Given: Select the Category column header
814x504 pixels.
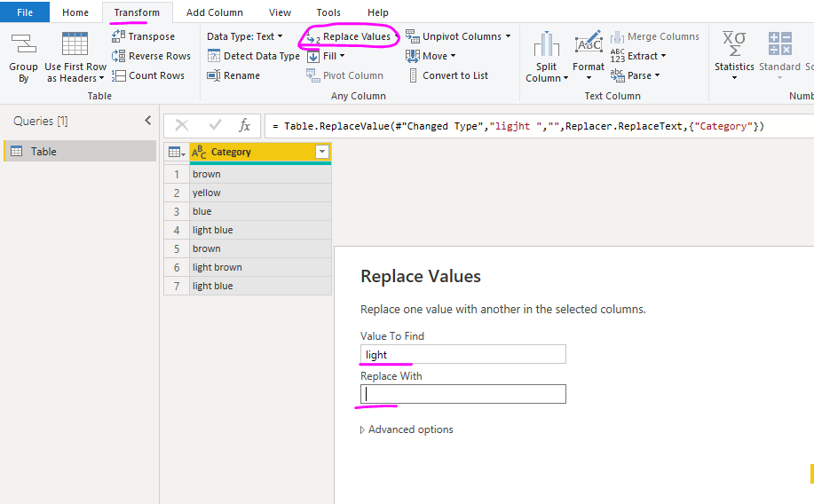Looking at the screenshot, I should 260,152.
